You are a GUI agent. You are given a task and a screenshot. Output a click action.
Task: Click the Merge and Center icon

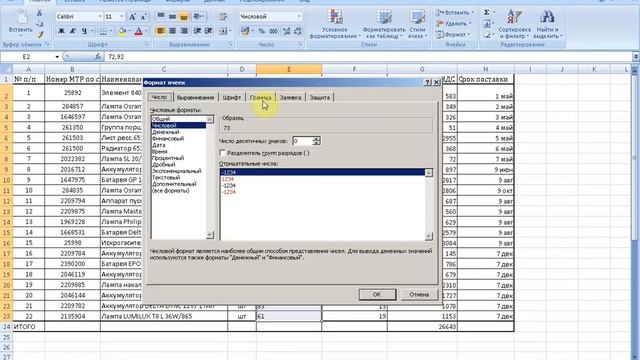click(x=223, y=31)
